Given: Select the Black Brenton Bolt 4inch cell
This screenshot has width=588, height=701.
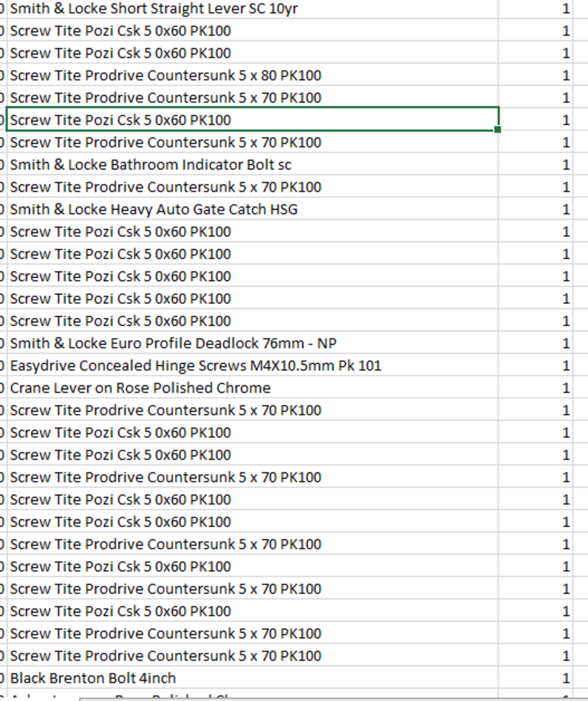Looking at the screenshot, I should (252, 678).
